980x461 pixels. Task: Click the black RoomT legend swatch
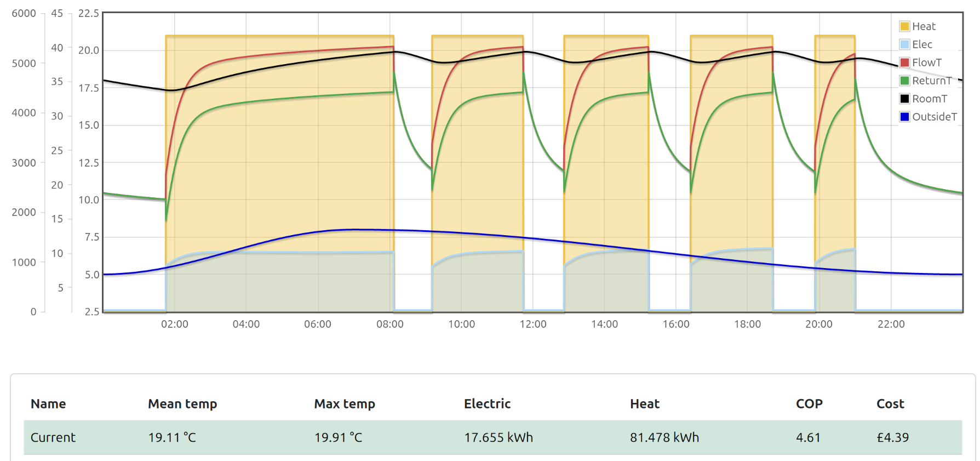pyautogui.click(x=904, y=99)
